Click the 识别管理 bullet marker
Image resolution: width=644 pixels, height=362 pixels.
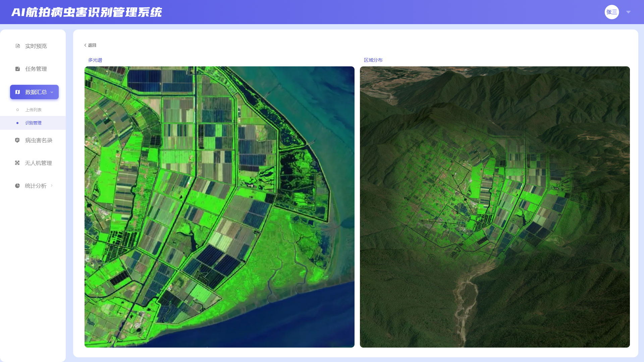pos(17,123)
